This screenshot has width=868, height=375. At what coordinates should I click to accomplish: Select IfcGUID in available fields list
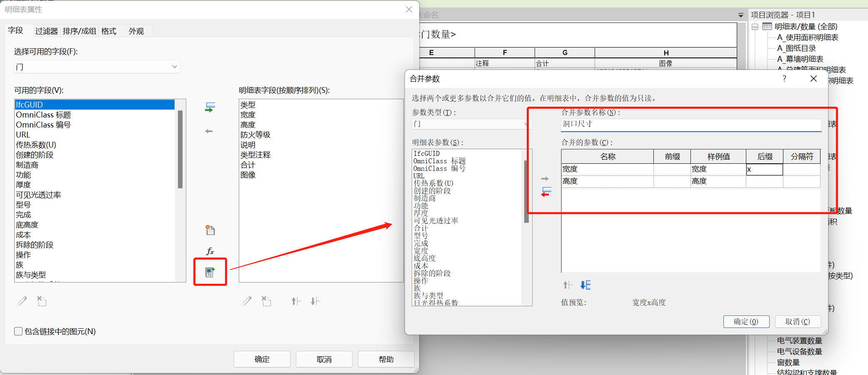(x=95, y=105)
